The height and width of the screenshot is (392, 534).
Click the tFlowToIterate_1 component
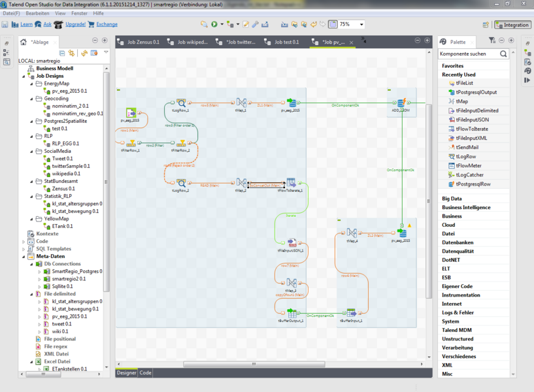[x=290, y=182]
